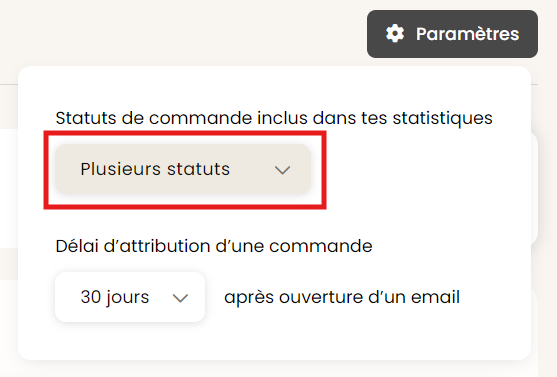Click the chevron arrow next to 30 jours
The image size is (557, 377).
(x=180, y=298)
